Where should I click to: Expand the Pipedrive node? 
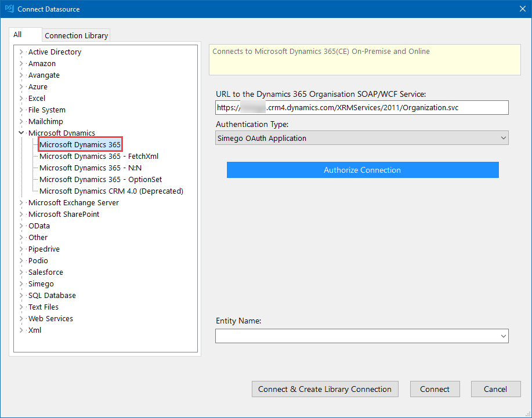tap(21, 249)
